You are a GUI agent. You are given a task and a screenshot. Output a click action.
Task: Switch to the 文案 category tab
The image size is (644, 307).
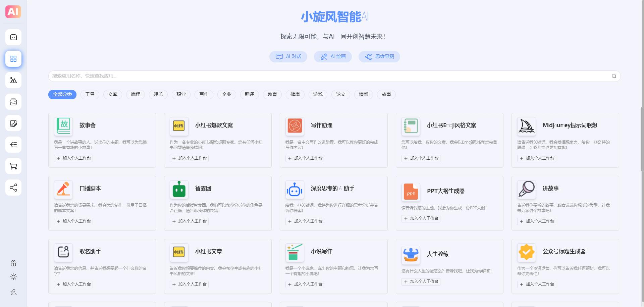pos(112,94)
